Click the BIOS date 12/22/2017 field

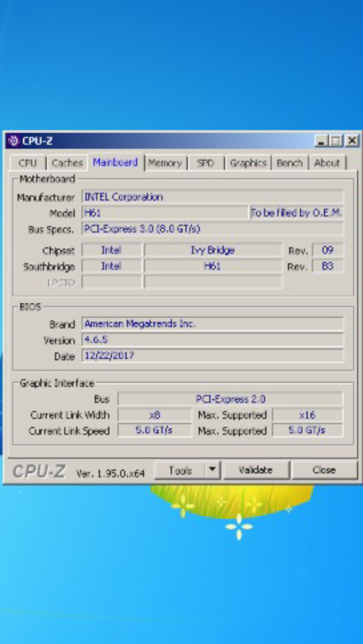213,355
